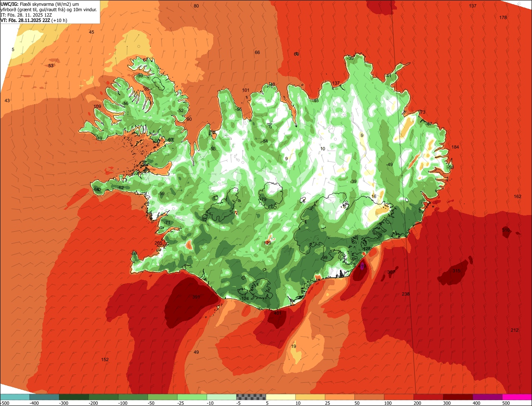
Task: Pick the 43 value at the left edge
Action: 7,100
